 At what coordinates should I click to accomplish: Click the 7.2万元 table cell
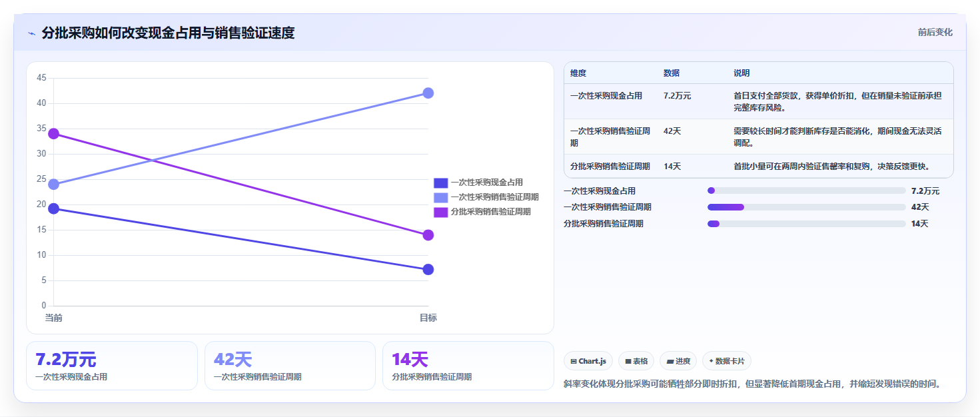tap(678, 96)
